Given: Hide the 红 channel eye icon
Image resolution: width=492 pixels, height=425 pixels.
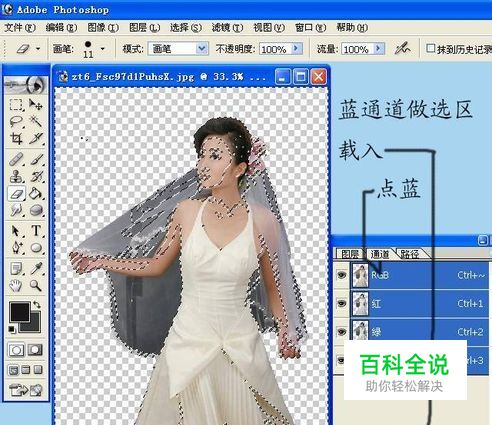Looking at the screenshot, I should point(341,304).
